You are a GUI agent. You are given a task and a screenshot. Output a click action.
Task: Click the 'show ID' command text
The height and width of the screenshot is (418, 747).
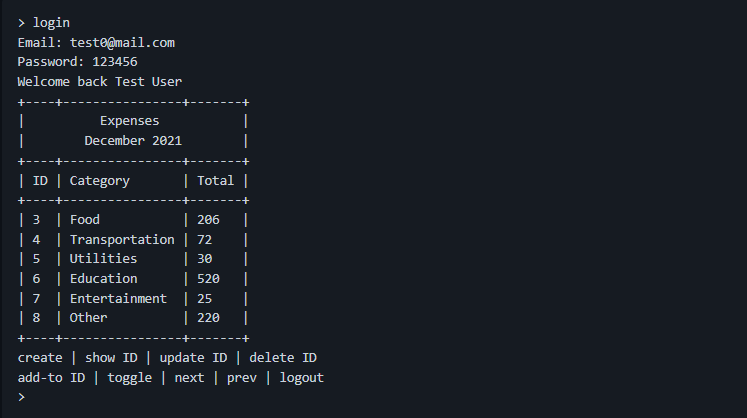[115, 358]
